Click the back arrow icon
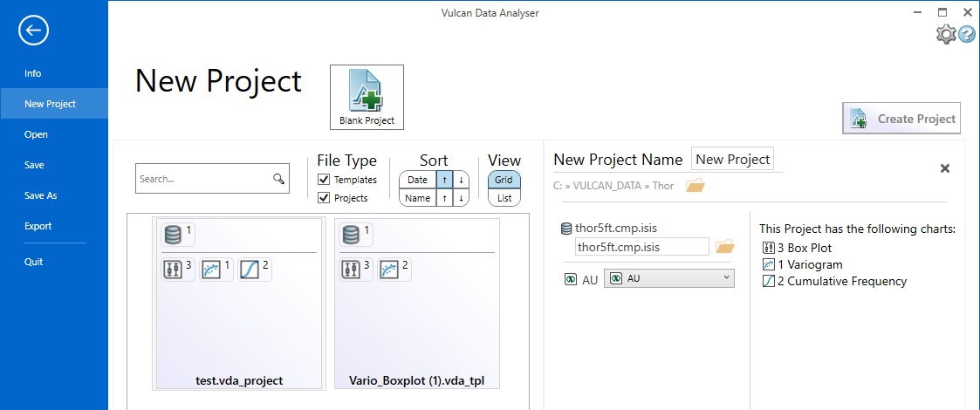Image resolution: width=980 pixels, height=410 pixels. tap(33, 31)
